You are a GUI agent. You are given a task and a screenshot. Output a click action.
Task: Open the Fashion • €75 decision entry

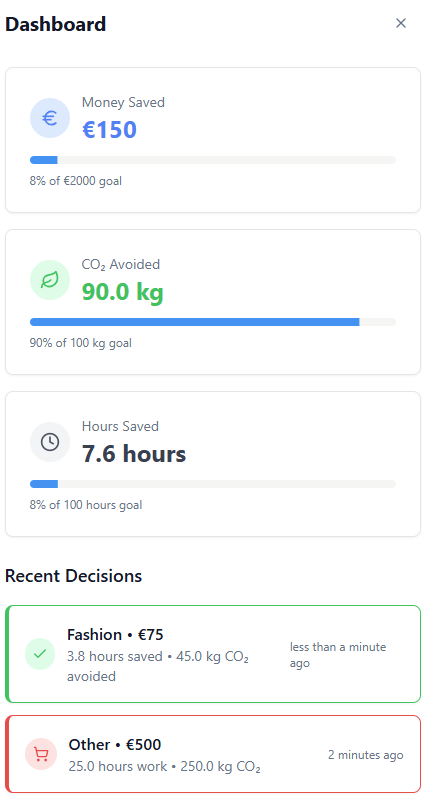tap(213, 654)
